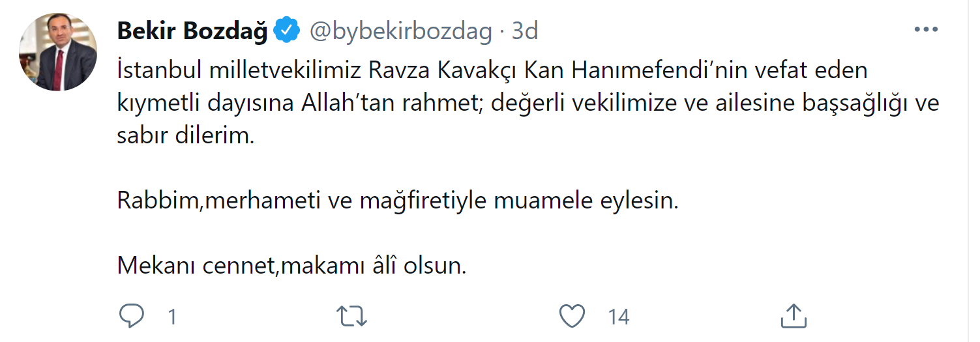
Task: Click the blue verified badge
Action: click(x=287, y=31)
